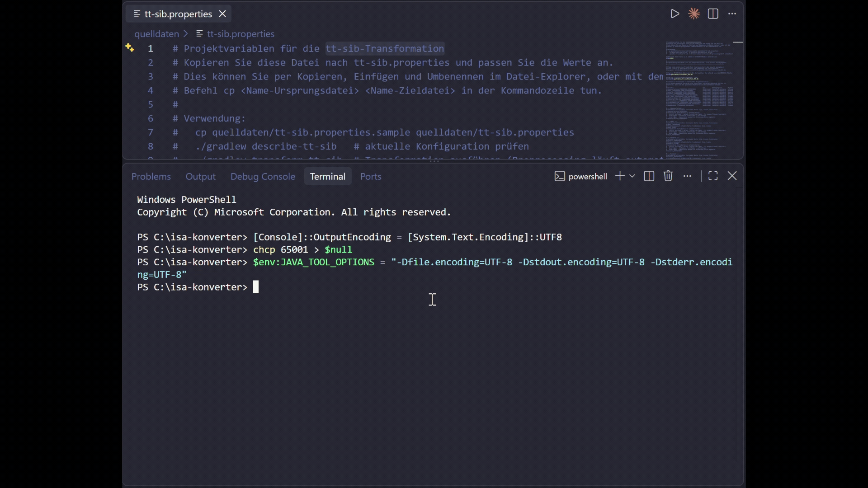Hide the bottom panel with X
868x488 pixels.
pyautogui.click(x=732, y=176)
